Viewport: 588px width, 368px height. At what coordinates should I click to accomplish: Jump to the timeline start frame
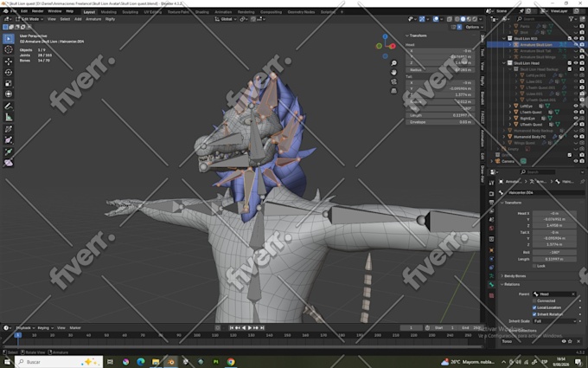pyautogui.click(x=232, y=328)
